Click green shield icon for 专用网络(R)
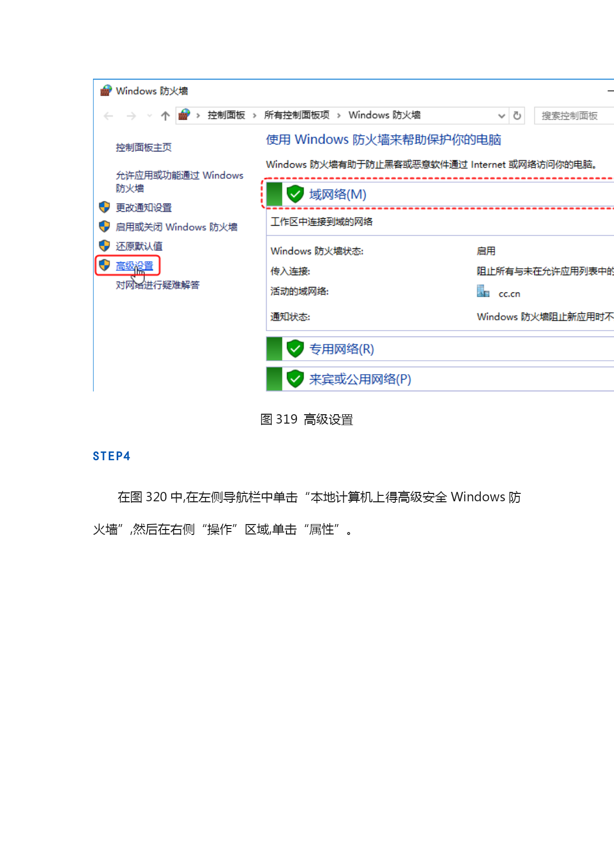 [x=295, y=349]
